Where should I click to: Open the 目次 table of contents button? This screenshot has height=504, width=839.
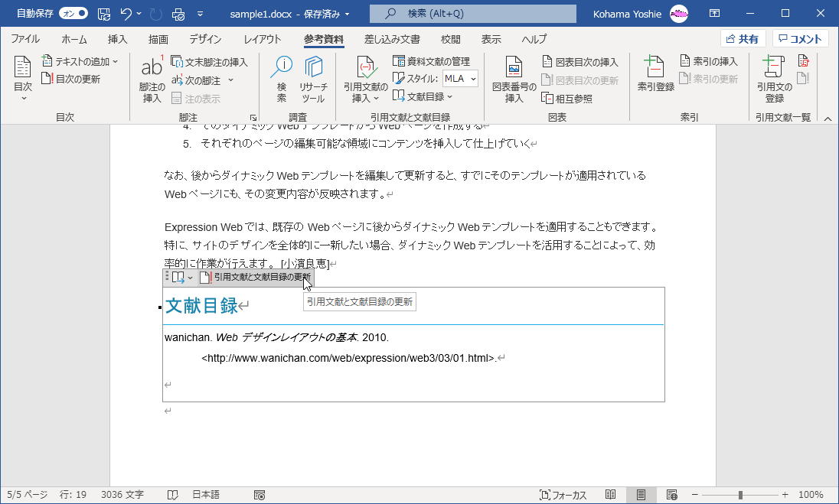(x=22, y=79)
